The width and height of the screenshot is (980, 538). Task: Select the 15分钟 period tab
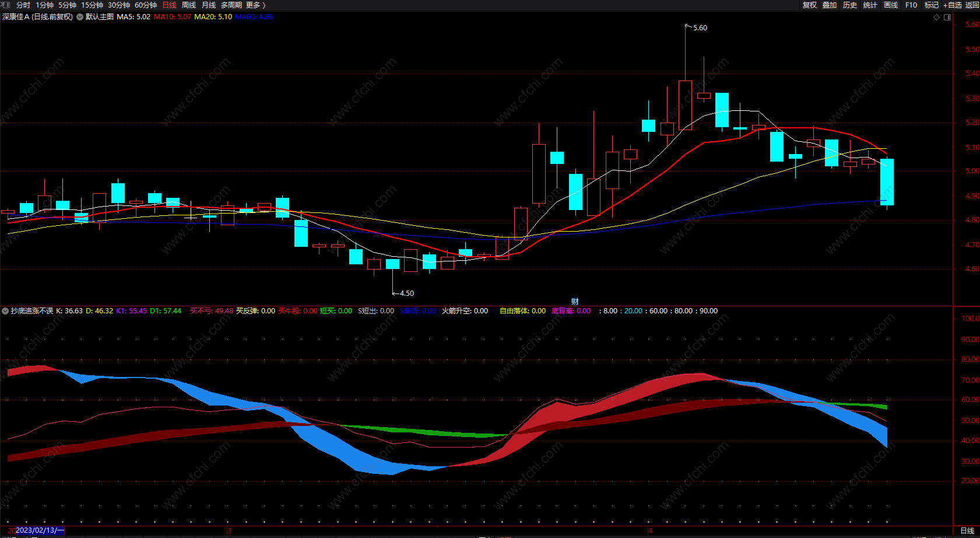(x=92, y=5)
